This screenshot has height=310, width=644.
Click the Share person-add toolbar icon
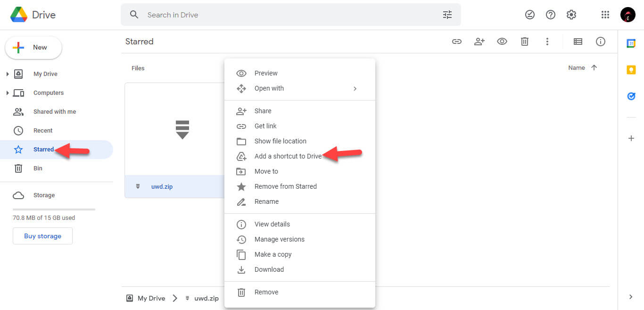(479, 42)
